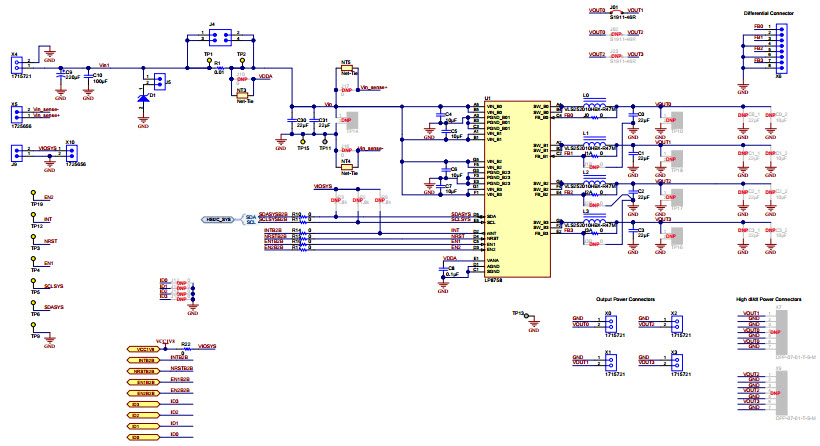Click the C8 0.1µF capacitor
Image resolution: width=820 pixels, height=446 pixels.
click(x=443, y=270)
